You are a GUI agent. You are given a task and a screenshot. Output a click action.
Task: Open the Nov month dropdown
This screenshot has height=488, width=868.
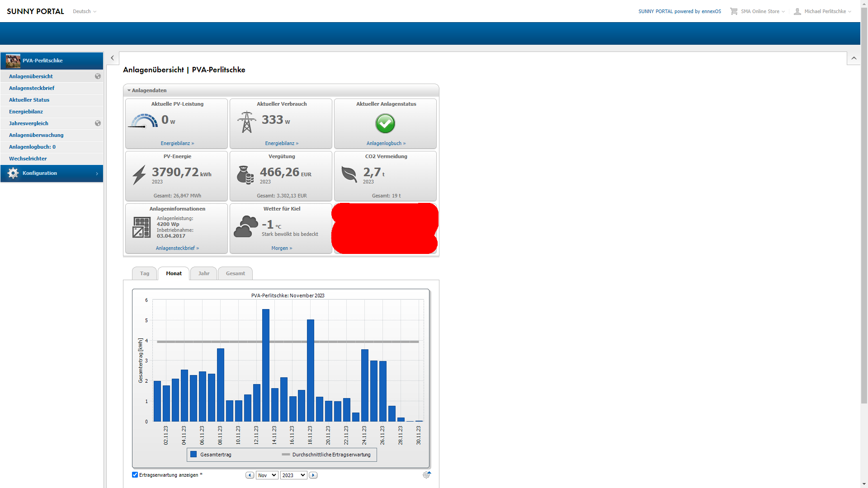coord(267,475)
